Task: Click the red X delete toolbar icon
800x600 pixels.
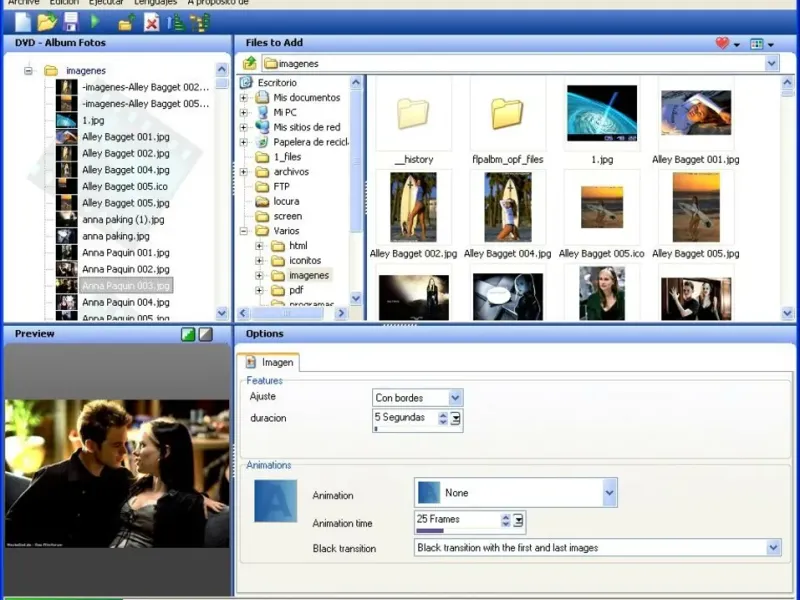Action: tap(151, 22)
